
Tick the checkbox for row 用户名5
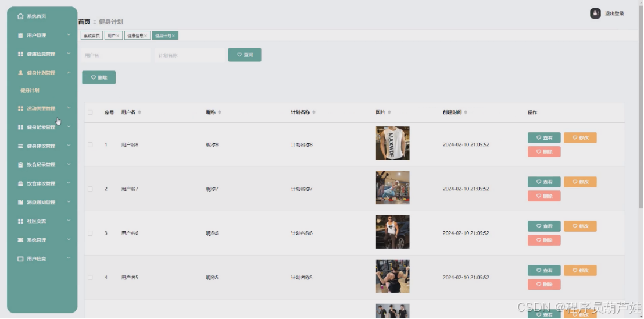[x=90, y=278]
